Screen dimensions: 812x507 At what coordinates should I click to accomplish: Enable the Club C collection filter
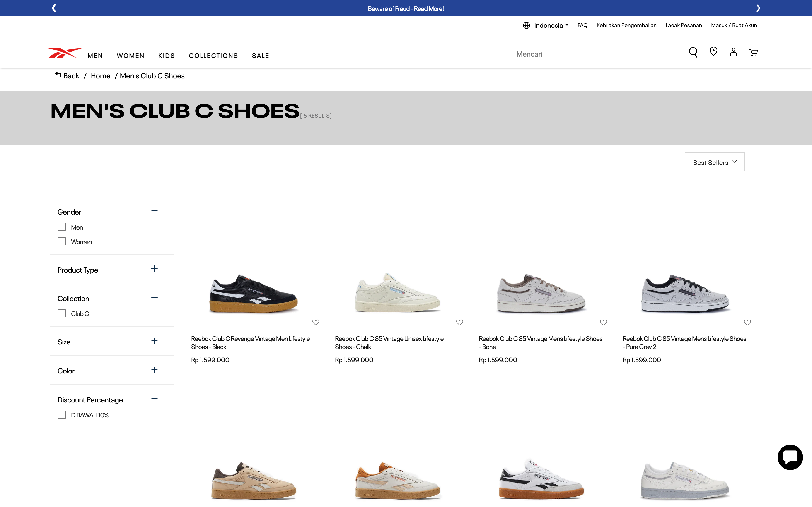61,313
